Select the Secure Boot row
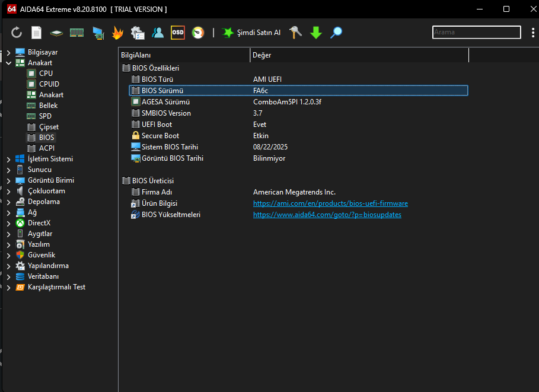The width and height of the screenshot is (539, 392). [x=298, y=135]
